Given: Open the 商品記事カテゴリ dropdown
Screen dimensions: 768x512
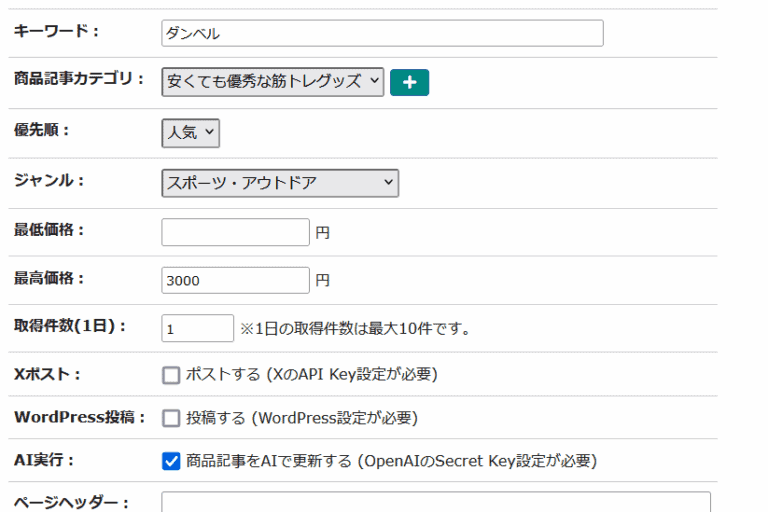Looking at the screenshot, I should click(x=272, y=82).
